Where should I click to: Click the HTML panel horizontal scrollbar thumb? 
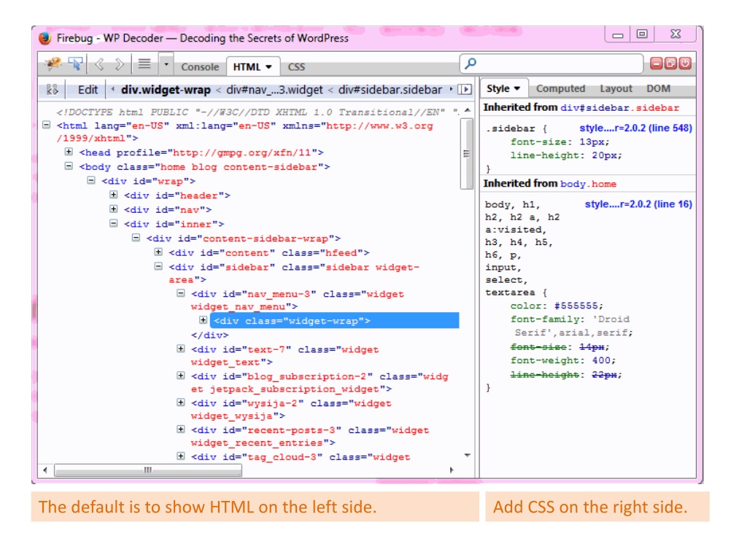(x=148, y=470)
